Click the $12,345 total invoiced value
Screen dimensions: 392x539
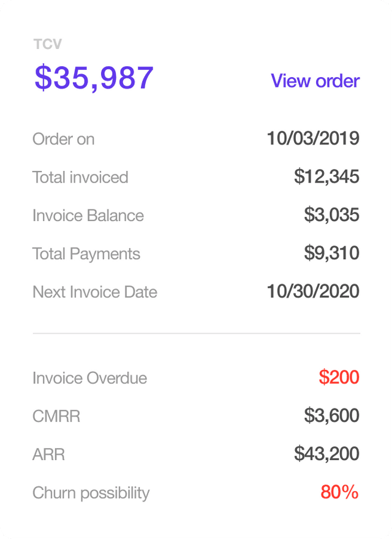tap(326, 176)
